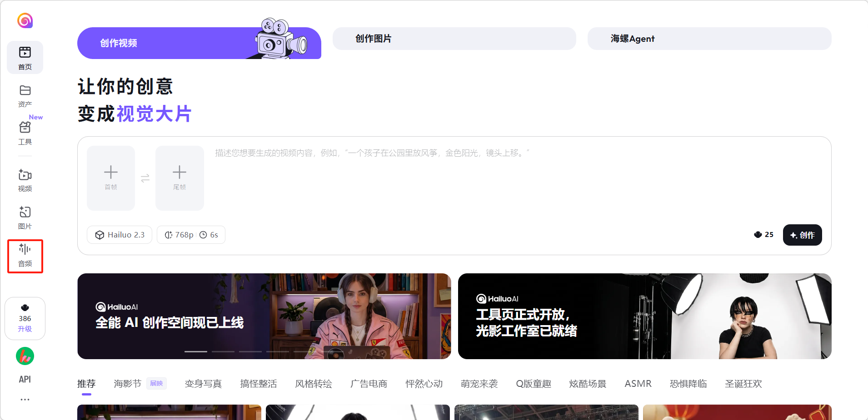868x420 pixels.
Task: Click the 创作 generate button
Action: pos(802,235)
